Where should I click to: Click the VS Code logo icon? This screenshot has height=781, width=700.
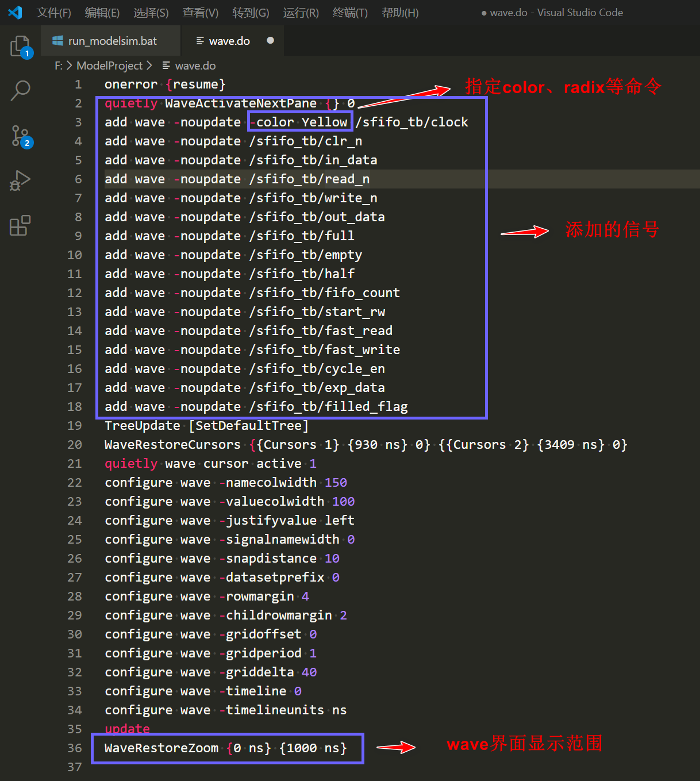tap(14, 12)
